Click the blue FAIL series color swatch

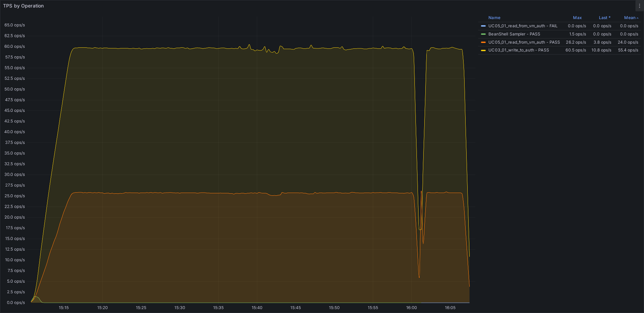click(483, 26)
